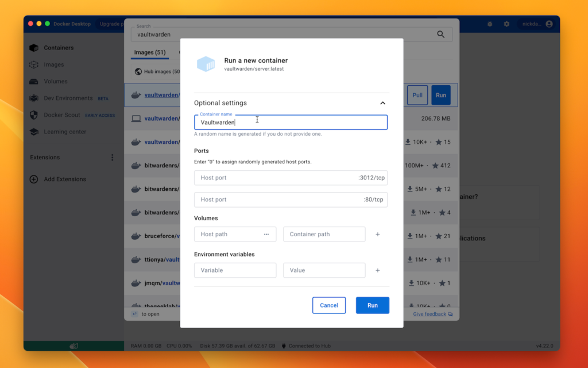The height and width of the screenshot is (368, 588).
Task: Click the Run button in the dialog
Action: (x=372, y=305)
